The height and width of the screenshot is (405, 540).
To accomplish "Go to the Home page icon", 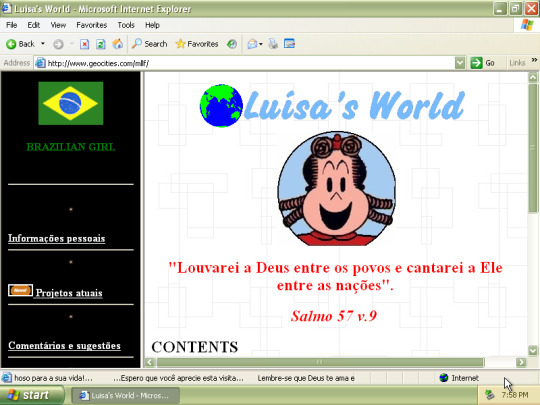I will tap(117, 44).
